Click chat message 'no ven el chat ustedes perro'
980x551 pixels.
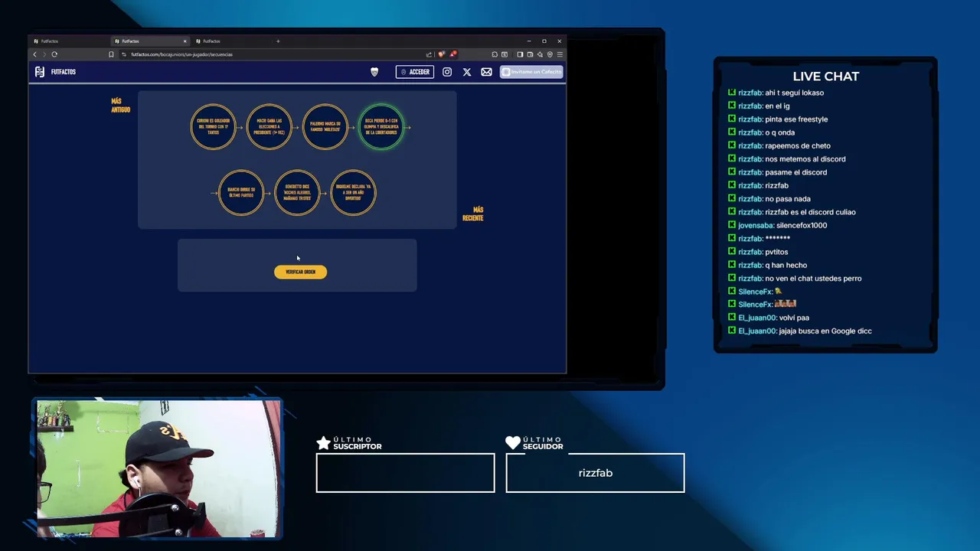tap(813, 279)
